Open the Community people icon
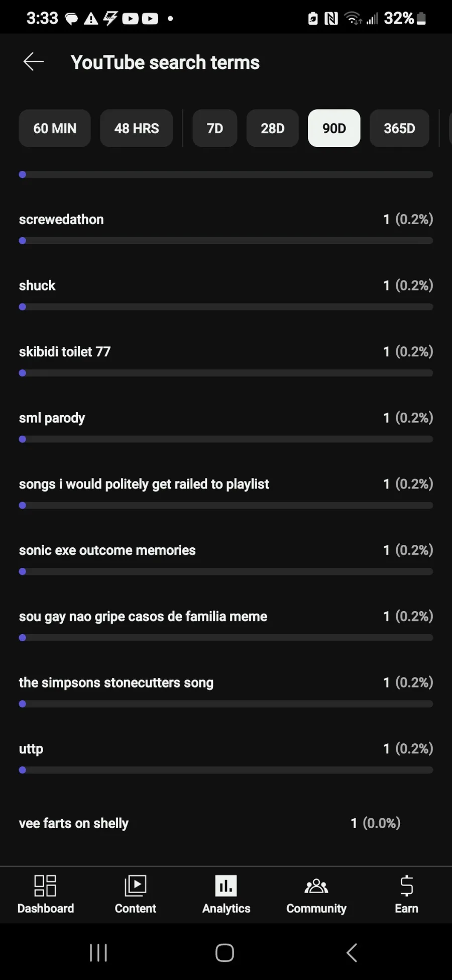Image resolution: width=452 pixels, height=980 pixels. point(316,886)
